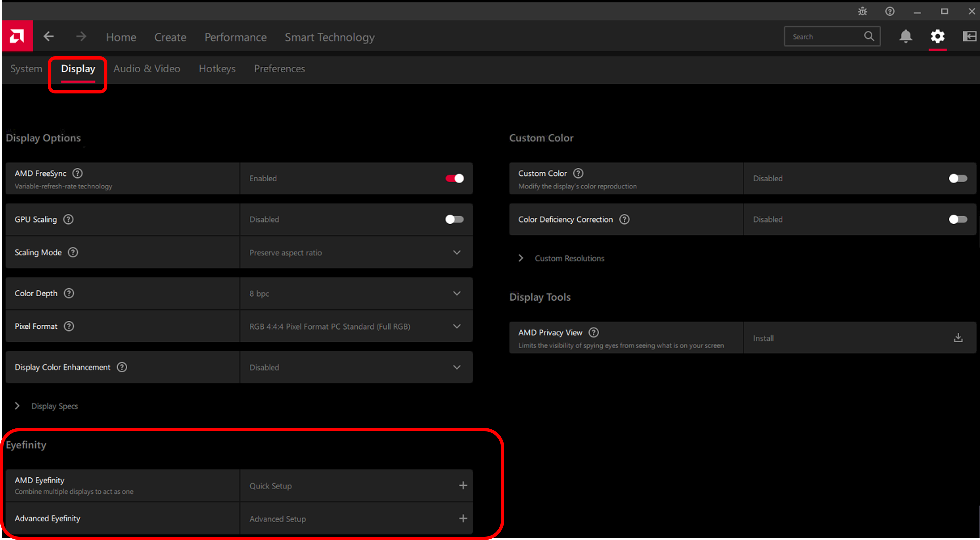Show help for Scaling Mode
Image resolution: width=980 pixels, height=540 pixels.
(x=73, y=253)
